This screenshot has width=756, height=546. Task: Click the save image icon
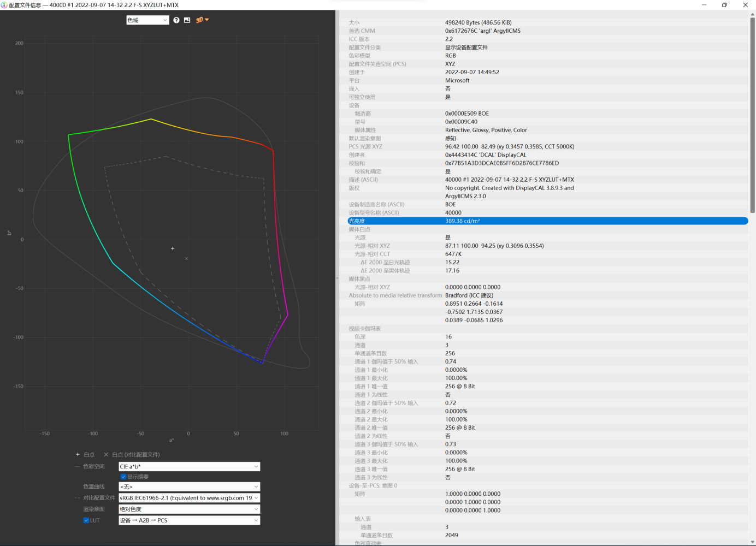tap(187, 20)
